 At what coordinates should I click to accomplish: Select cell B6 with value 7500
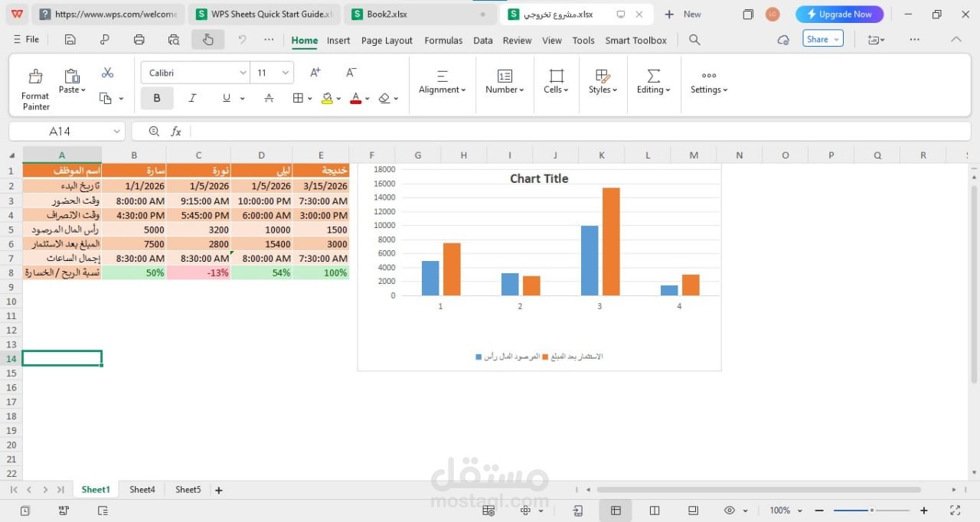[x=134, y=244]
